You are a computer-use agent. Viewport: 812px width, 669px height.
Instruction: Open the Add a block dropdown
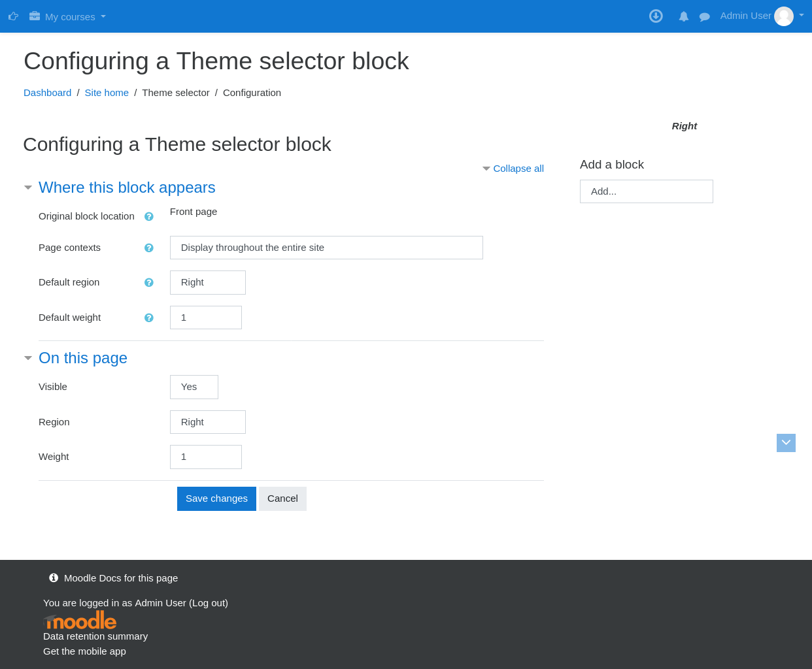647,191
